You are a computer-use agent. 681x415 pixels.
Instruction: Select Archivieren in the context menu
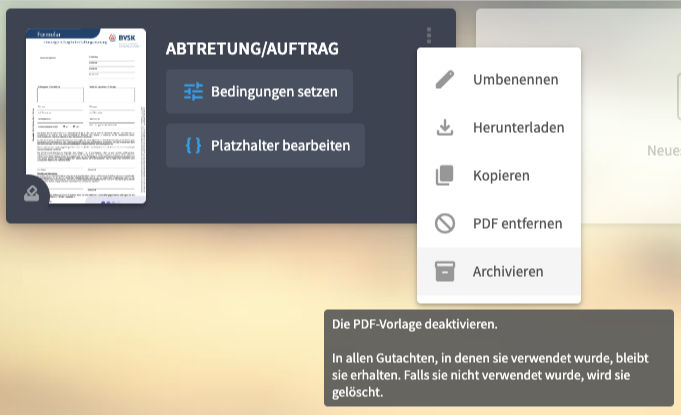pos(499,271)
